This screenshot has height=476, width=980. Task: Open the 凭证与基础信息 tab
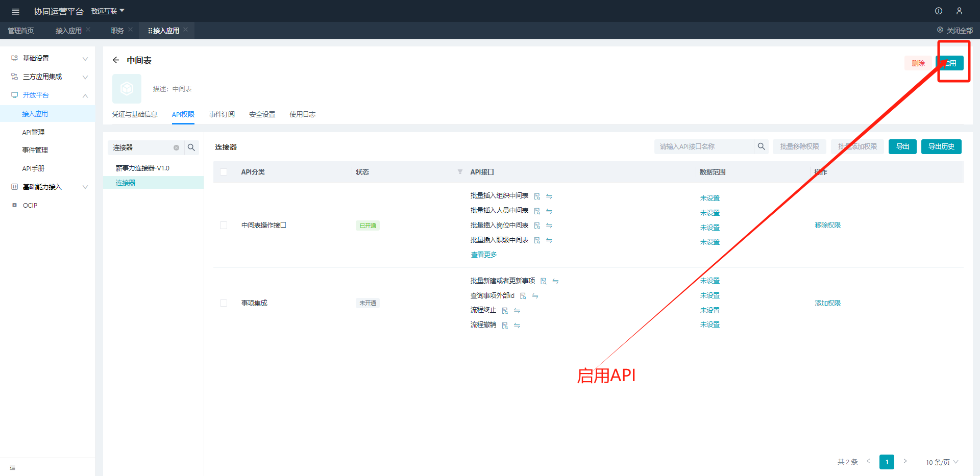click(x=135, y=115)
